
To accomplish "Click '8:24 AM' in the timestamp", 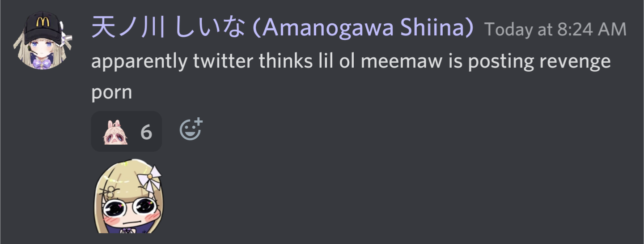I will click(x=592, y=30).
